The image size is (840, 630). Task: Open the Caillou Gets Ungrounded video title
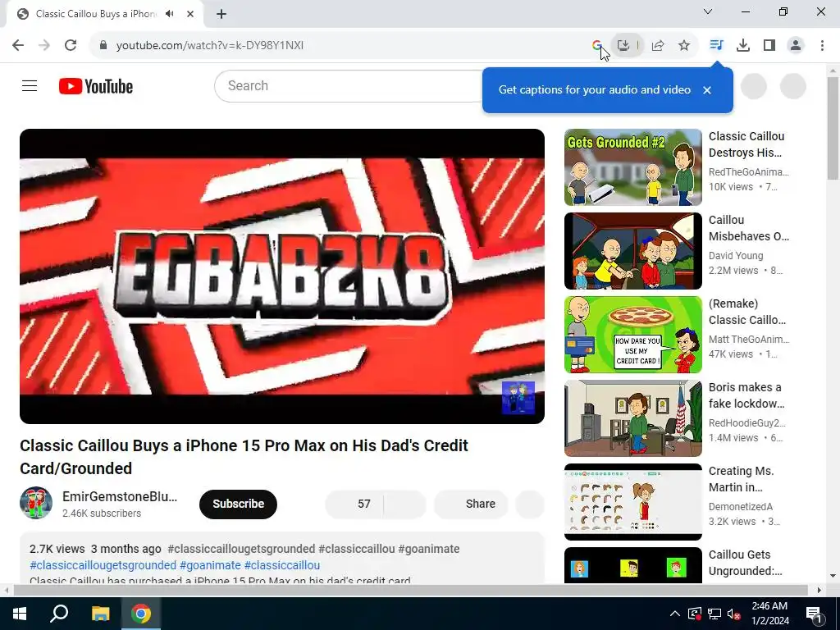tap(745, 563)
